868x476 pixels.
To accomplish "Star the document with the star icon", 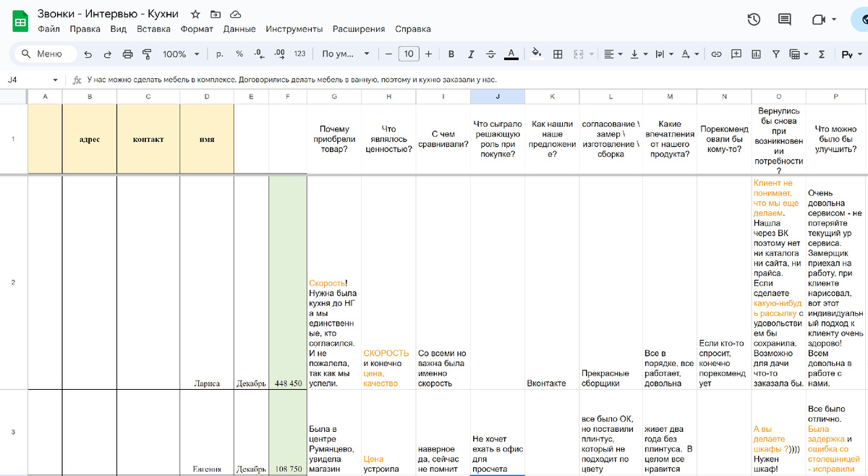I will click(195, 14).
